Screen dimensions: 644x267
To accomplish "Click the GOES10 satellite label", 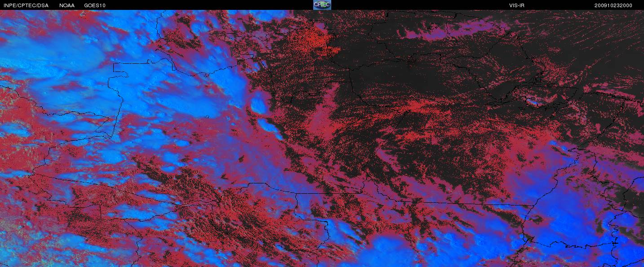I will pyautogui.click(x=95, y=5).
